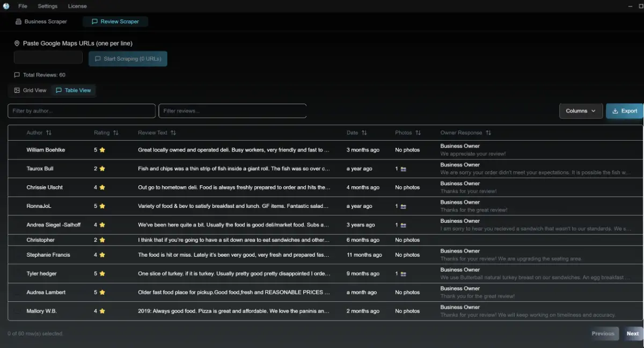This screenshot has width=644, height=348.
Task: Select the Mallory W.B. row checkbox
Action: 17,311
